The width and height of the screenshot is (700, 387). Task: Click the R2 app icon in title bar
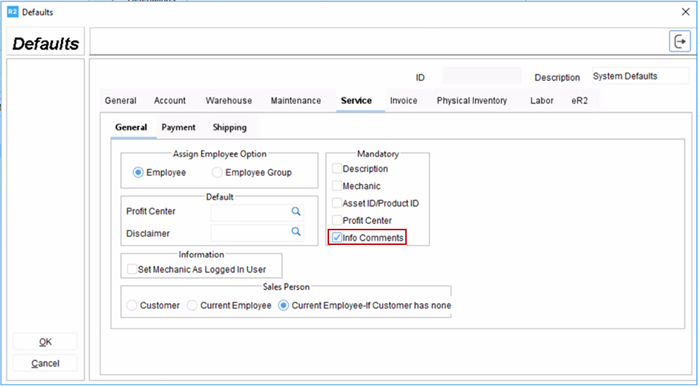(12, 12)
